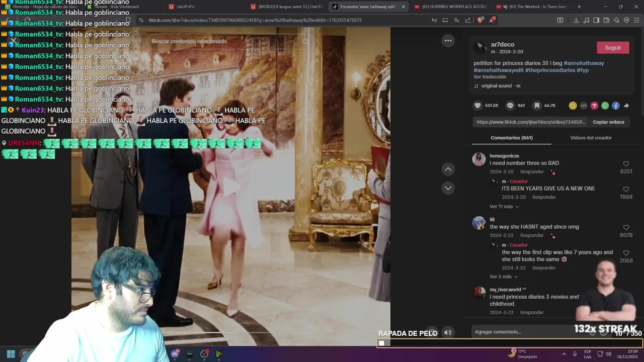Like the video with the heart icon
The image size is (644, 362).
tap(477, 106)
